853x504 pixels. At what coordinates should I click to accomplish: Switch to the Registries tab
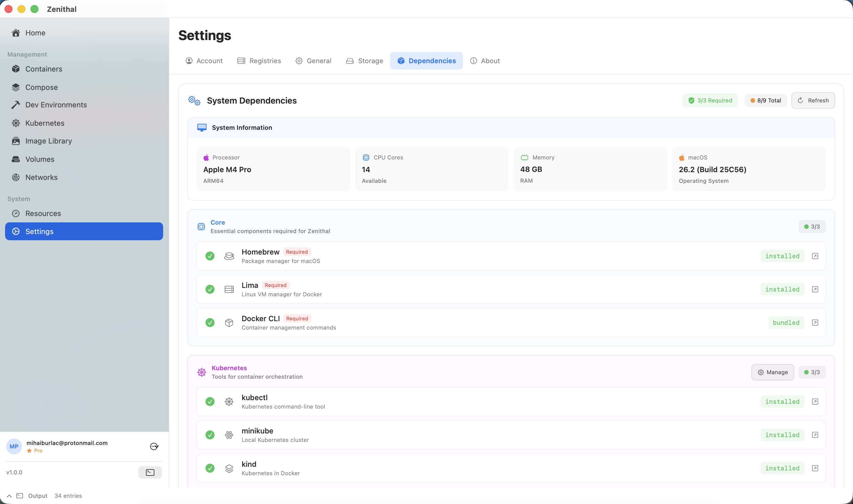(x=265, y=61)
